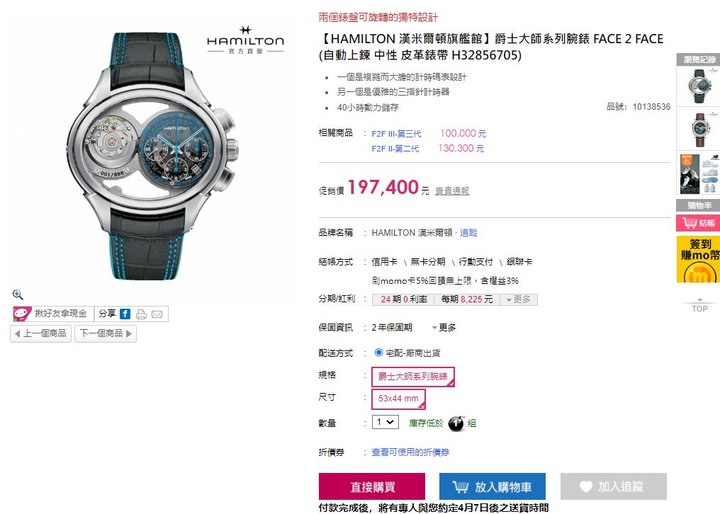
Task: Click the 直接購買 buy now button
Action: pos(372,486)
